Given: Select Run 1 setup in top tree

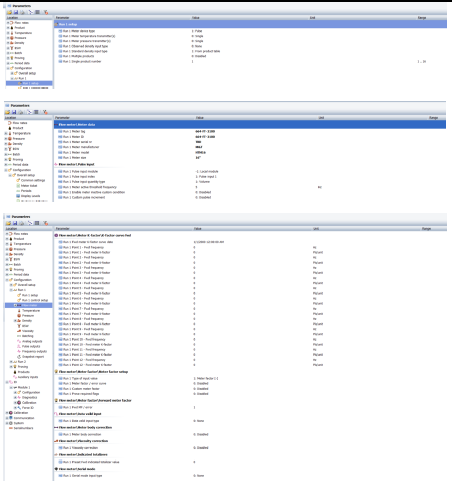Looking at the screenshot, I should click(29, 83).
